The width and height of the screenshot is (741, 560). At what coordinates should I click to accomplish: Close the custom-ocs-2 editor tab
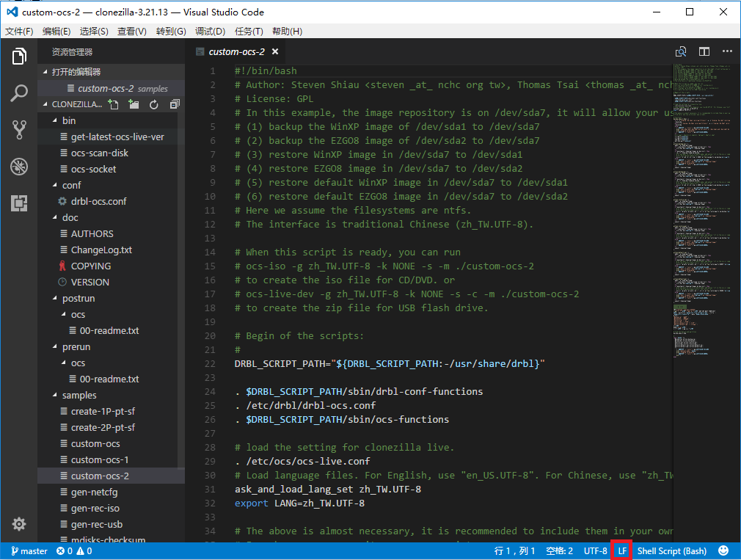tap(275, 51)
